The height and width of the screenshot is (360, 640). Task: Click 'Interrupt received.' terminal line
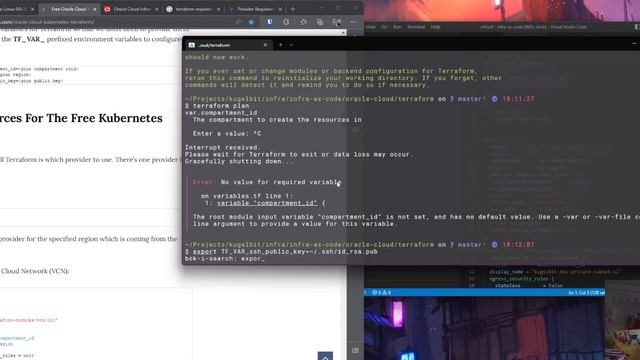pos(222,147)
